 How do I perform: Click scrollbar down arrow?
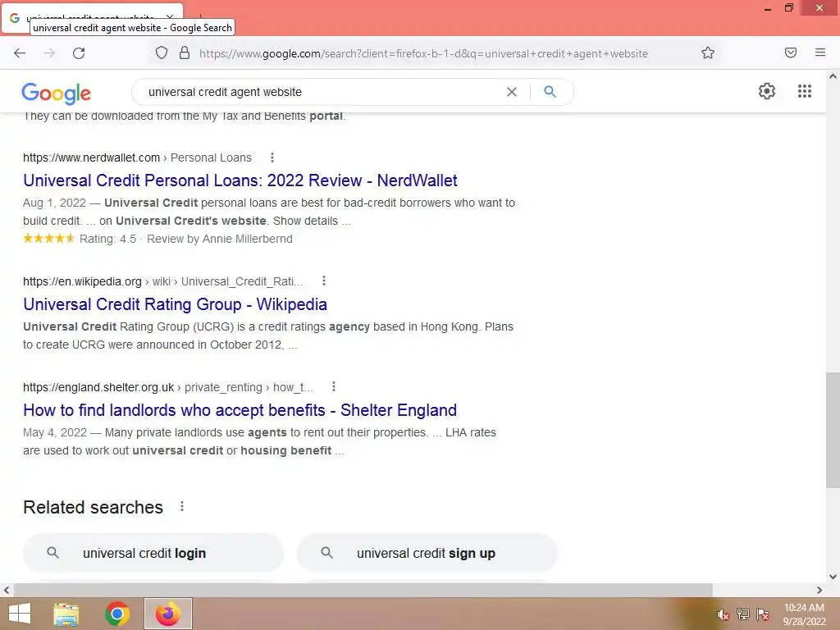click(x=833, y=577)
